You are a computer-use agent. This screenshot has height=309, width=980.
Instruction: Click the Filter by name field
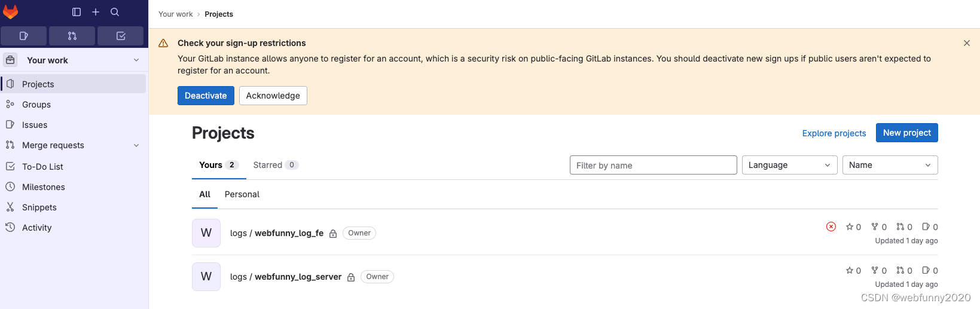pyautogui.click(x=653, y=166)
